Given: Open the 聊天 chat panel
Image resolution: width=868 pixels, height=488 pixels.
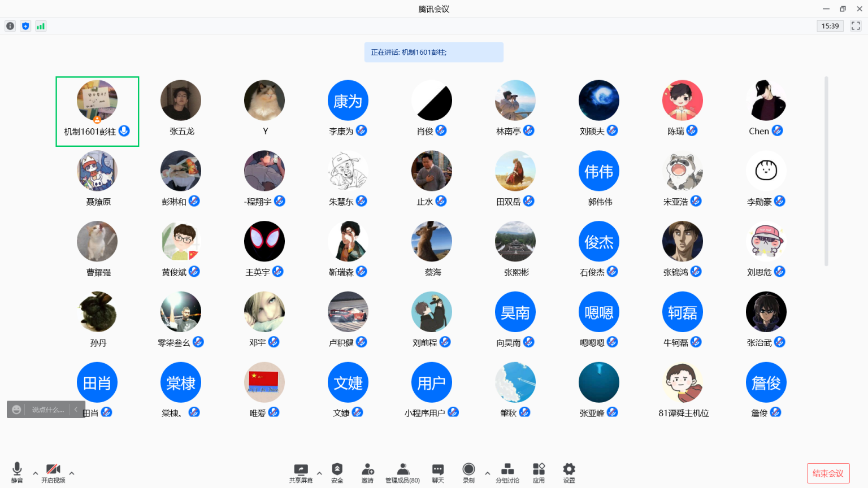Looking at the screenshot, I should (x=438, y=473).
